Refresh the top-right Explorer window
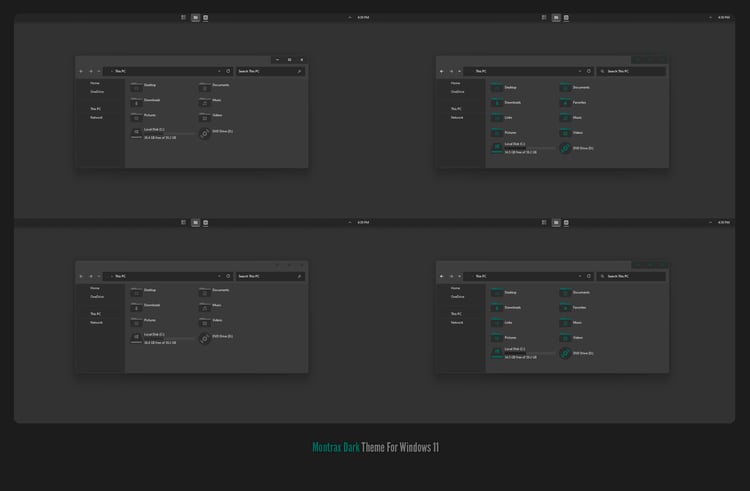The height and width of the screenshot is (491, 750). (589, 71)
